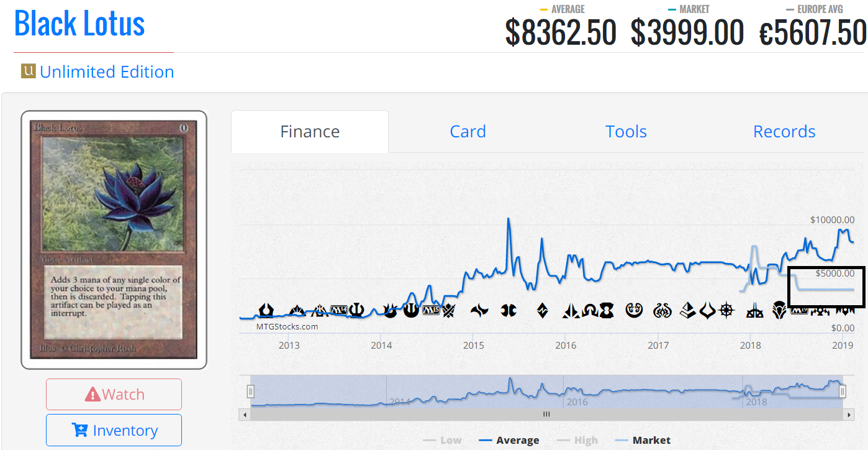The height and width of the screenshot is (450, 868).
Task: Toggle the Low price series in legend
Action: [442, 440]
